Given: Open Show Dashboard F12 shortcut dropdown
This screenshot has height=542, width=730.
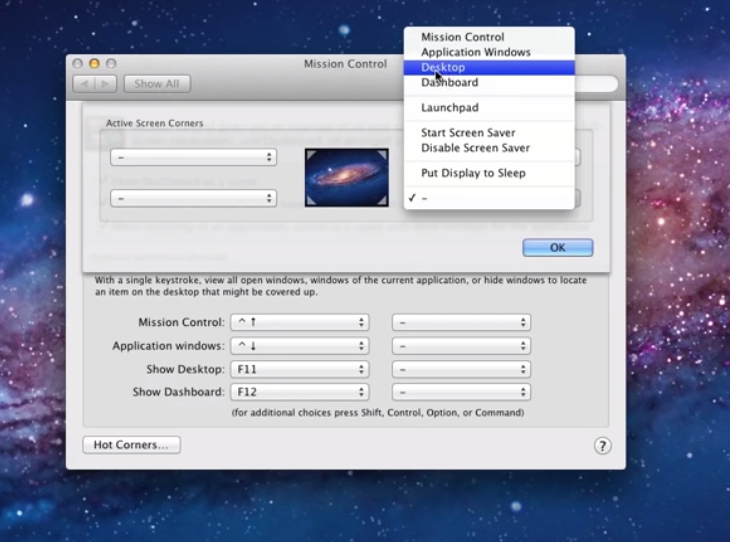Looking at the screenshot, I should click(x=300, y=392).
